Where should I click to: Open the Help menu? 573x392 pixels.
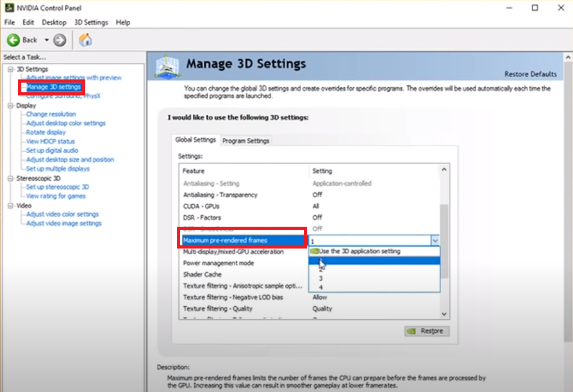[123, 22]
